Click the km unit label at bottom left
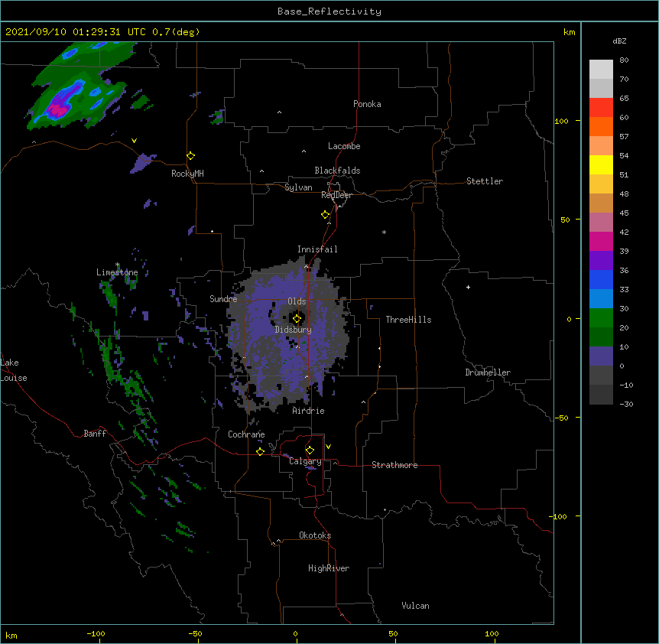The image size is (659, 644). pos(11,636)
